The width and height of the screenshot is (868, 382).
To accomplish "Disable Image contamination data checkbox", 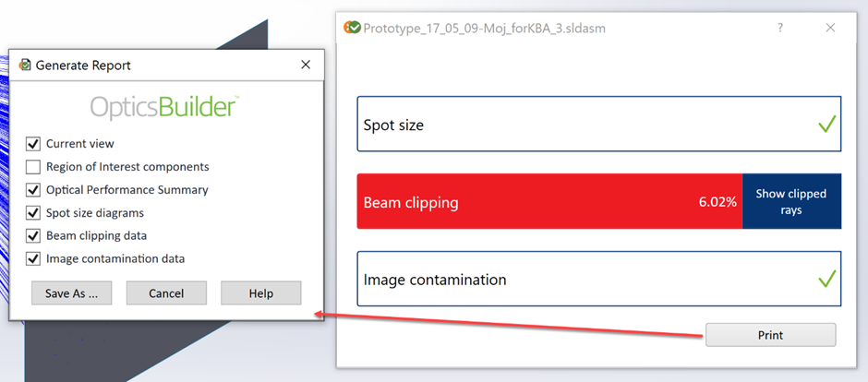I will coord(33,259).
